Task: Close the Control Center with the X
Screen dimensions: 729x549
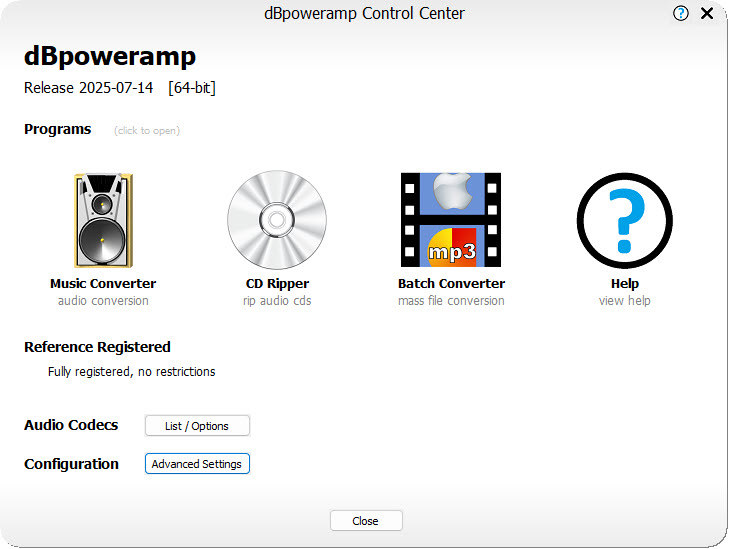Action: pyautogui.click(x=707, y=13)
